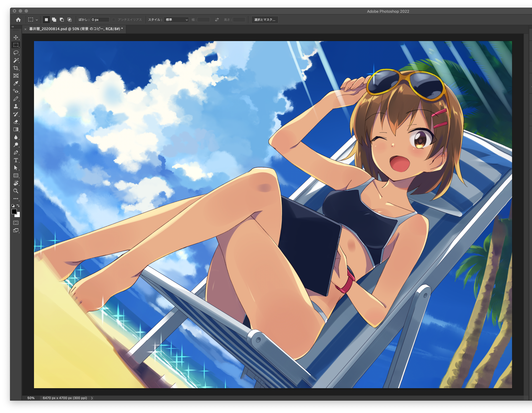The image size is (532, 413).
Task: Click the 選択とマスク... button
Action: [265, 20]
